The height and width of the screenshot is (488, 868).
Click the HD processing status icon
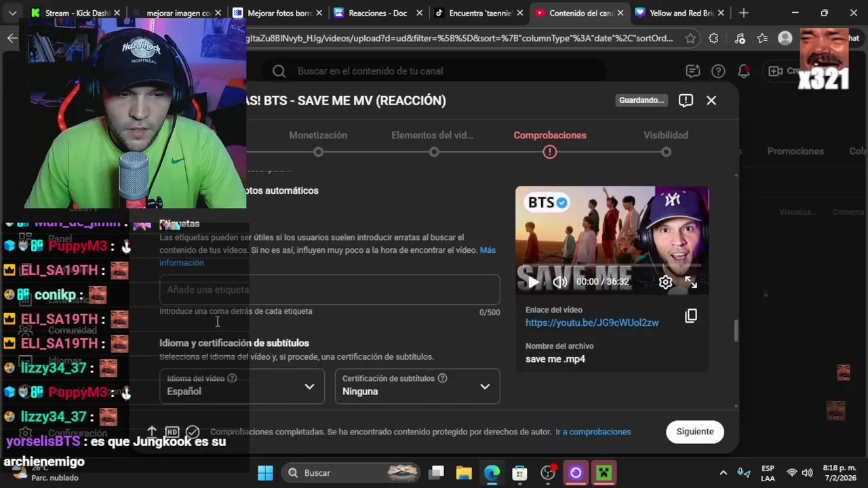[x=172, y=432]
